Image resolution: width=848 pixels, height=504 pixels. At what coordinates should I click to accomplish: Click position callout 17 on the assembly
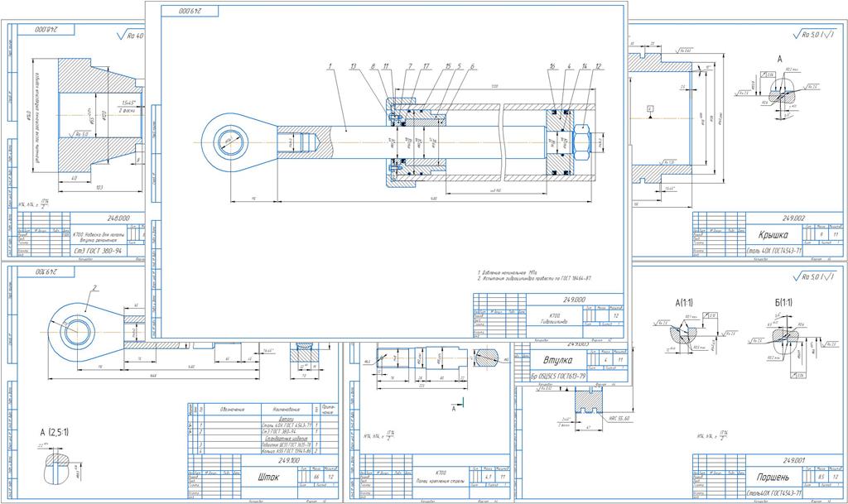[426, 66]
